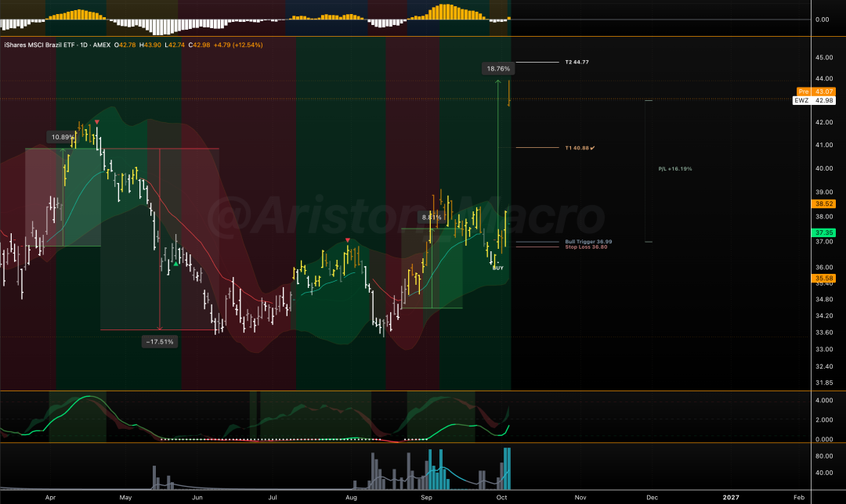Screen dimensions: 846x504
Task: Click the 39.00 price scale value
Action: tap(824, 192)
